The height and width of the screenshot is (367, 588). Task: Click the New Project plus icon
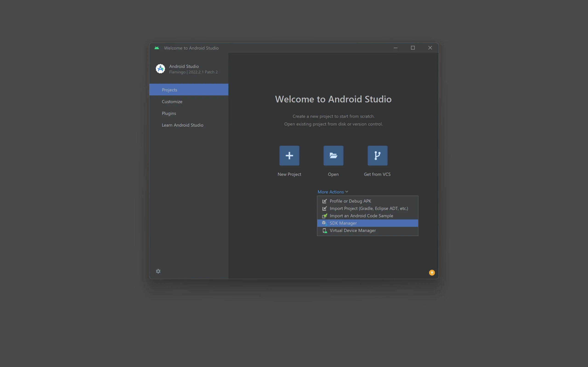289,156
